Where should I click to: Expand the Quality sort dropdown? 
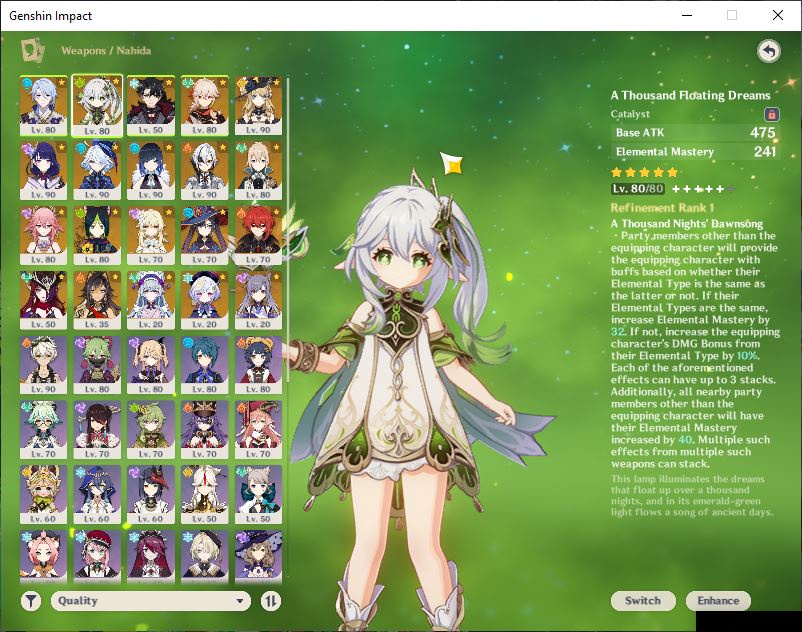151,601
